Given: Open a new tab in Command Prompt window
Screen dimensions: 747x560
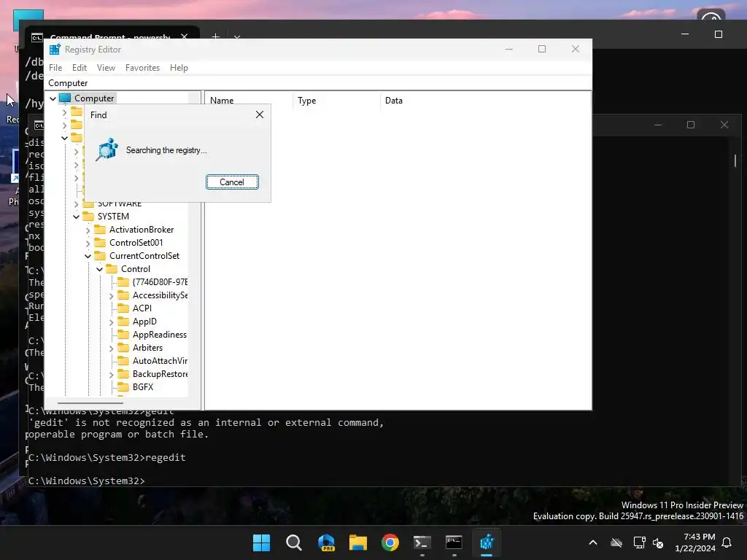Looking at the screenshot, I should [215, 36].
